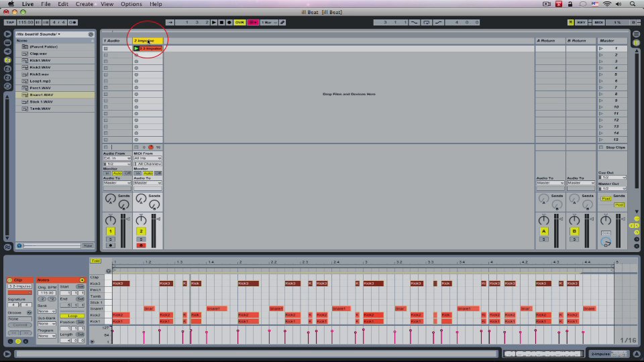Image resolution: width=644 pixels, height=362 pixels.
Task: Toggle the track 1 activator button
Action: (x=110, y=231)
